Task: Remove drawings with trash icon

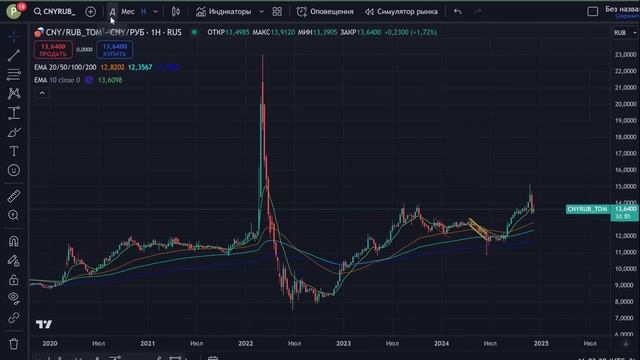Action: [x=14, y=344]
